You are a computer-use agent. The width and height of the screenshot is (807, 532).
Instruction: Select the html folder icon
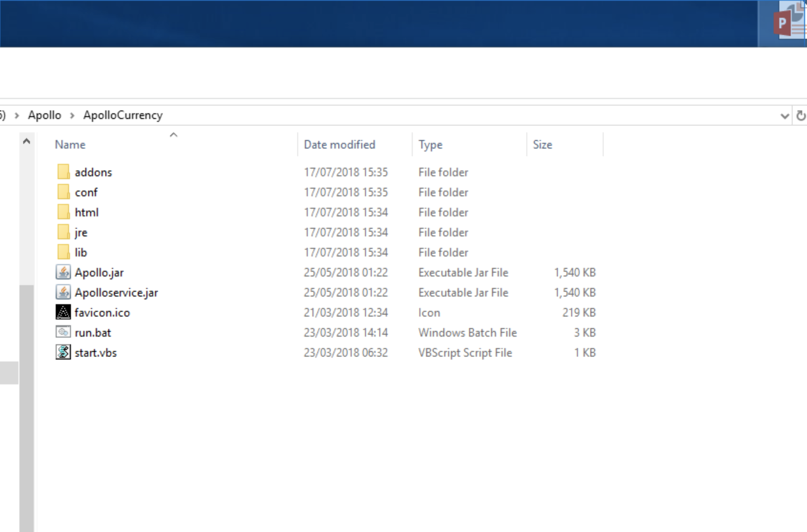pos(63,212)
